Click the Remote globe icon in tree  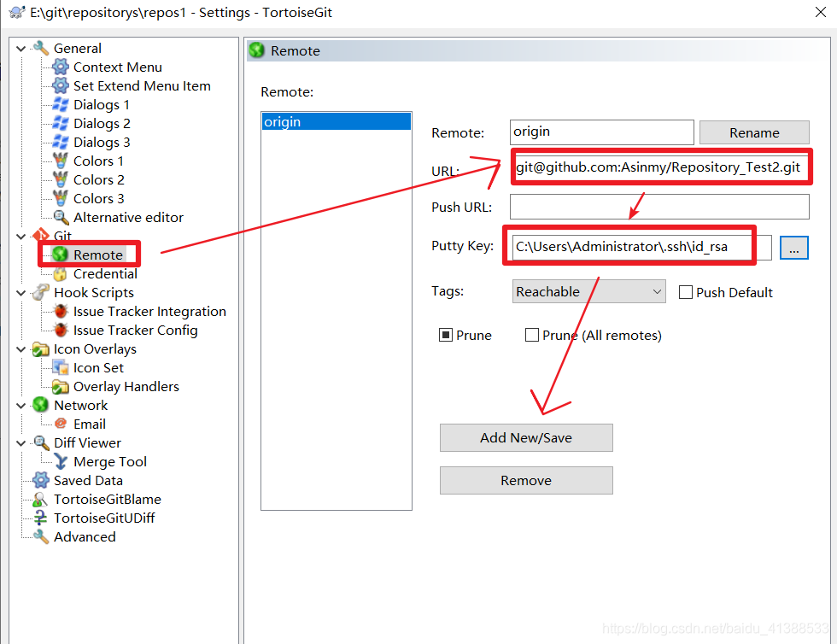click(61, 255)
